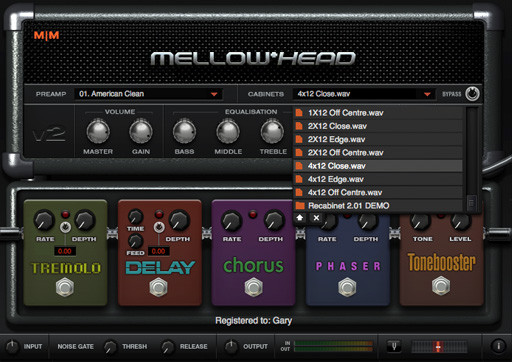Toggle the Phaser pedal footswitch
The image size is (512, 362).
pos(347,287)
